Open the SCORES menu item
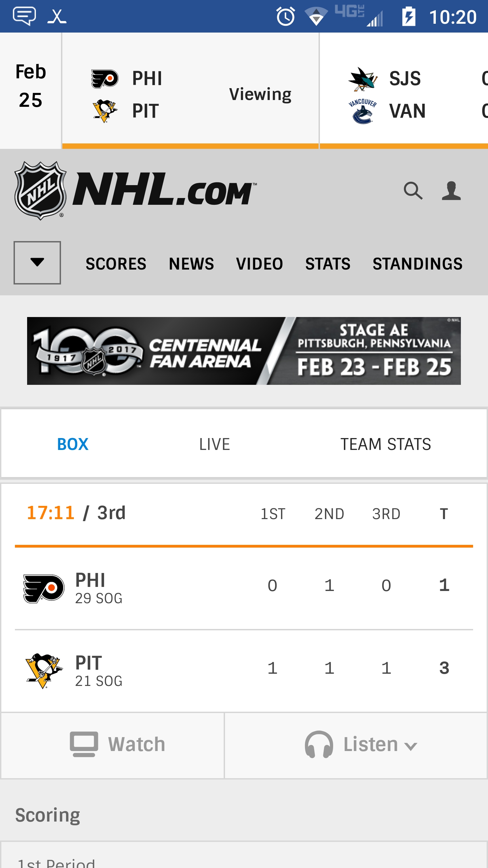Viewport: 488px width, 868px height. [116, 264]
